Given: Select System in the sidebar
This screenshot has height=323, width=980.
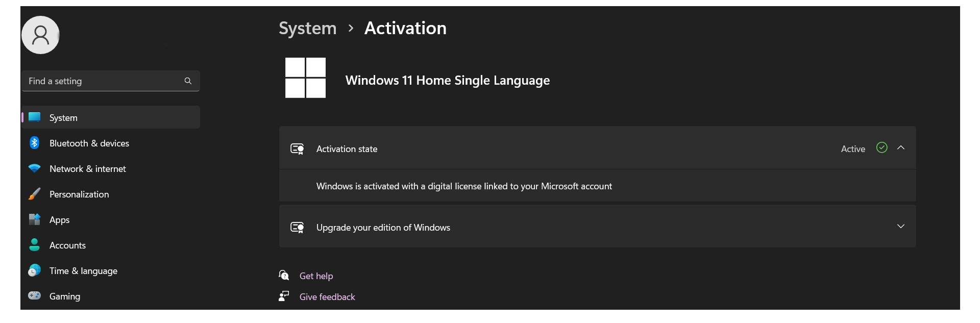Looking at the screenshot, I should pyautogui.click(x=63, y=117).
